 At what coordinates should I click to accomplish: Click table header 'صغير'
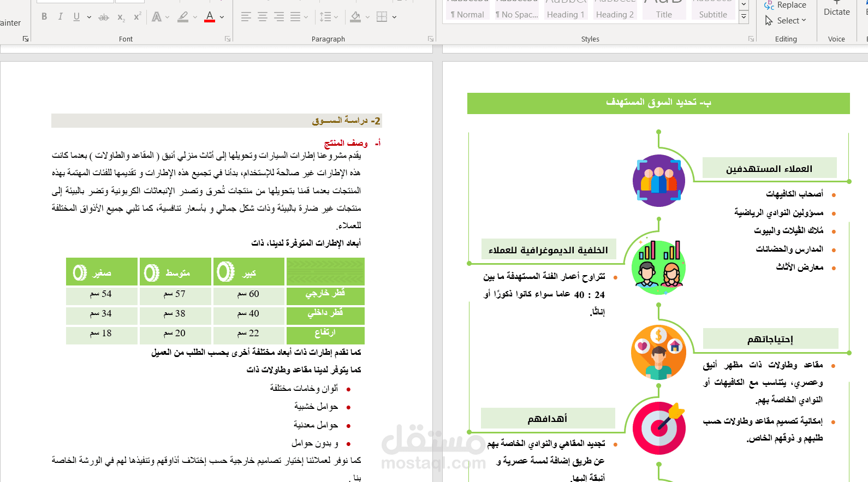pos(102,273)
